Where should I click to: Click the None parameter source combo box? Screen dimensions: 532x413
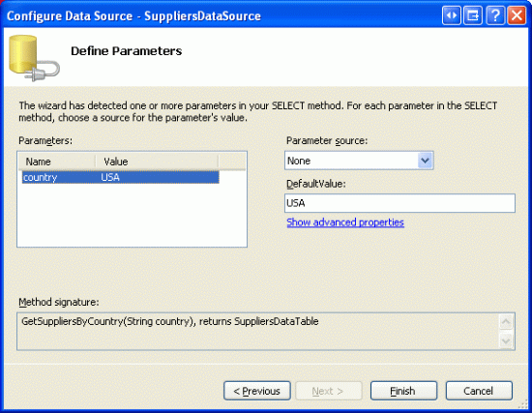point(359,161)
